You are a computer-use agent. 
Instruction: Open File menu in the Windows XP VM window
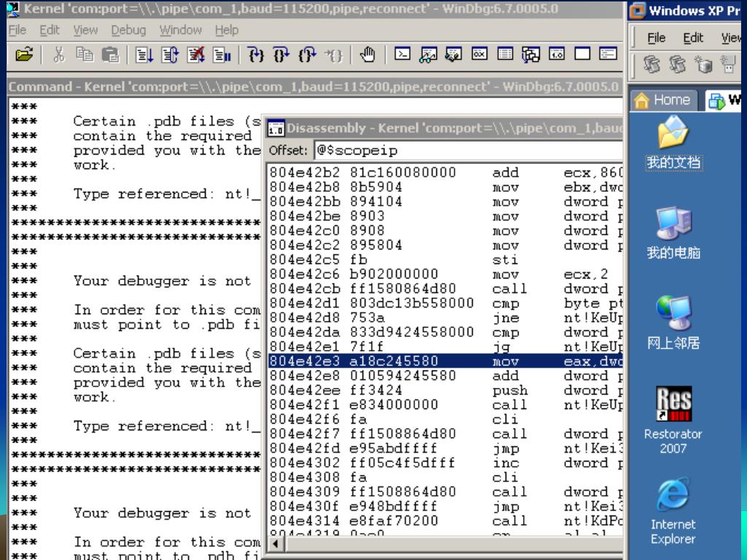(656, 38)
